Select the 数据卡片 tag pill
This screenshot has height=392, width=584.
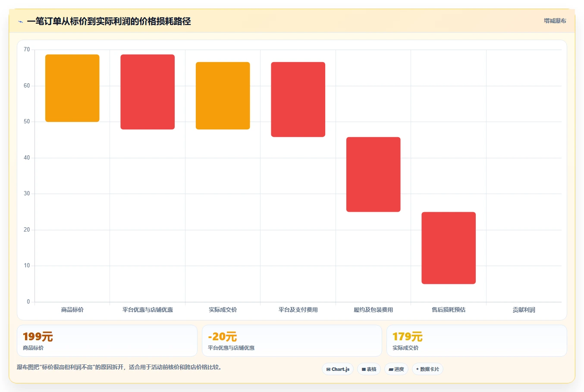pyautogui.click(x=427, y=369)
